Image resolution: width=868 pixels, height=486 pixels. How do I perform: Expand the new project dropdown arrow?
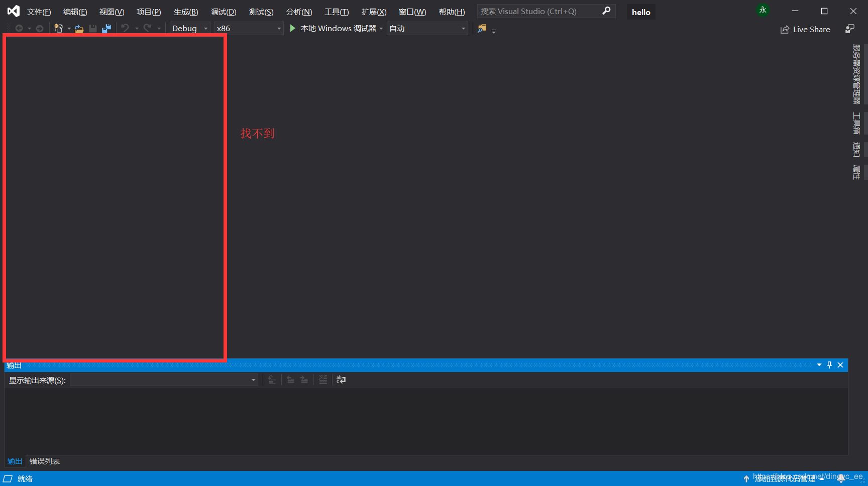[x=69, y=29]
